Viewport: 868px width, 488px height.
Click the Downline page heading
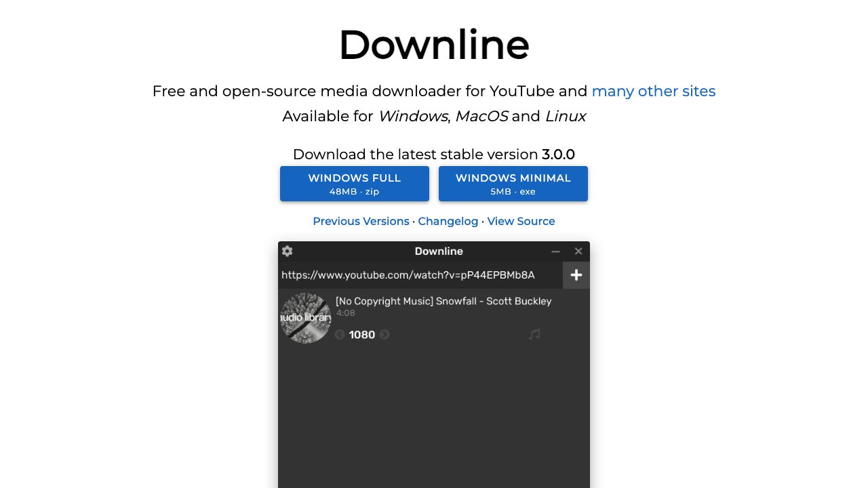434,45
